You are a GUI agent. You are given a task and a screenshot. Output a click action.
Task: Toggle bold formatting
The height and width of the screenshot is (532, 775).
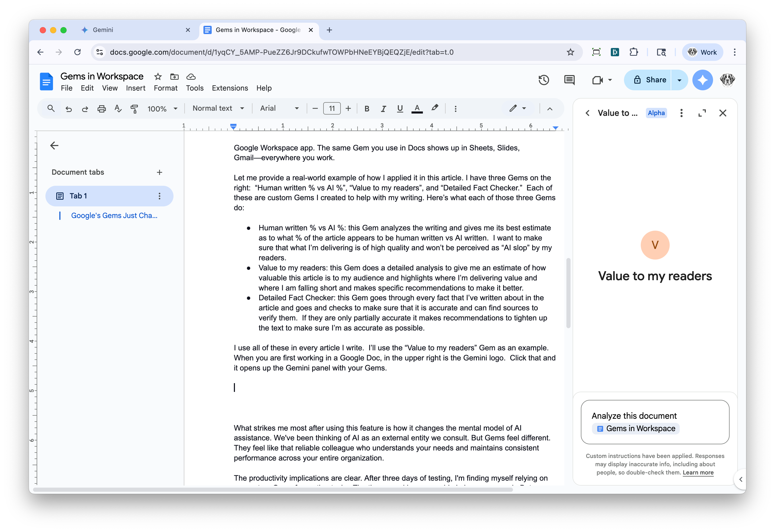(367, 109)
